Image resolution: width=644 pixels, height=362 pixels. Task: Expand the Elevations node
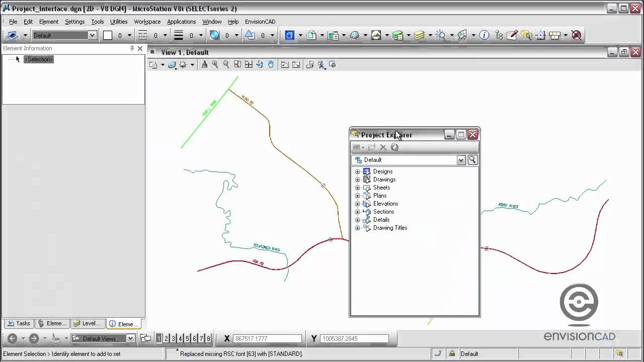358,204
